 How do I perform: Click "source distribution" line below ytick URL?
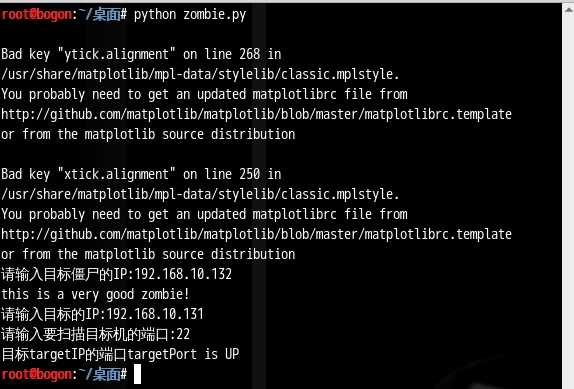[x=148, y=134]
